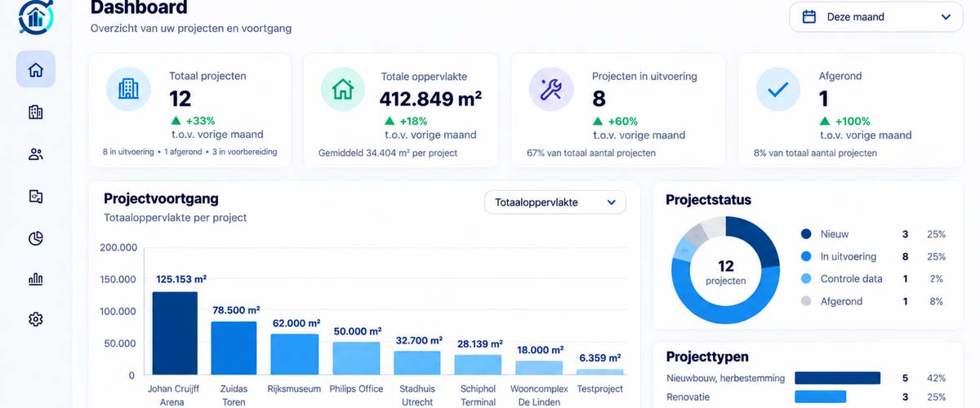
Task: Click the building icon on Totaal projecten card
Action: 128,89
